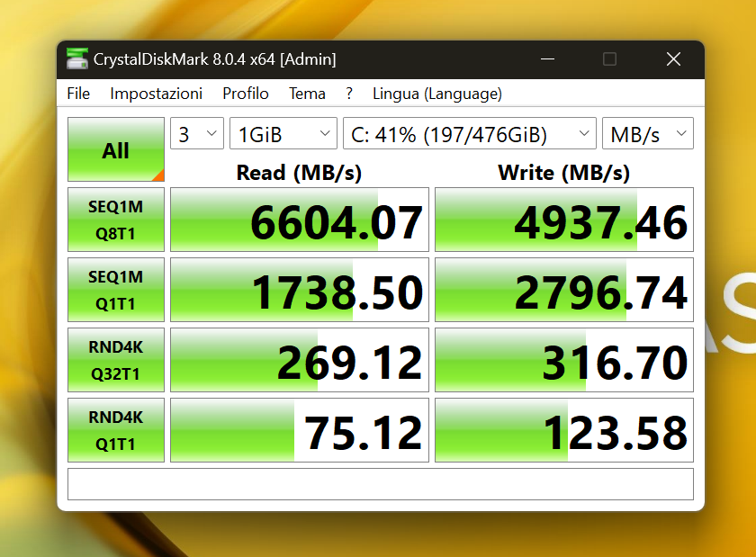Expand the 1GiB test size dropdown
The image size is (756, 557).
point(283,133)
